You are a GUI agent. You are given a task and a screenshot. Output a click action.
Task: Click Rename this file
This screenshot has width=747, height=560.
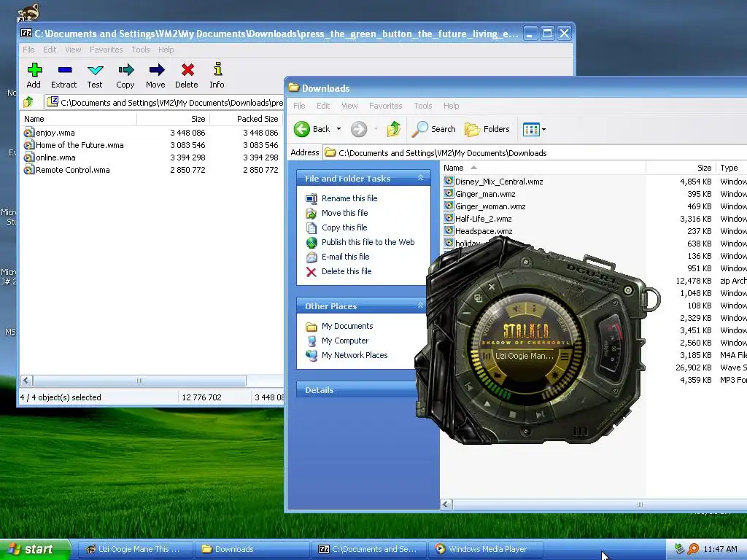pos(349,198)
